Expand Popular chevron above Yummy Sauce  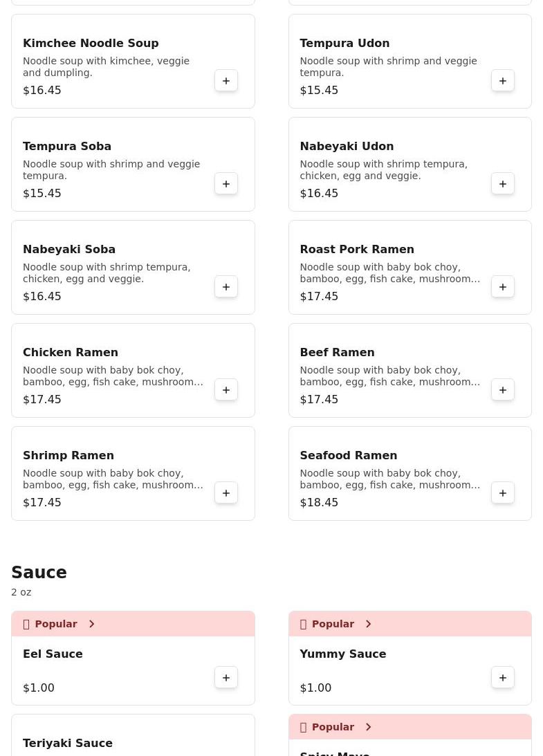[x=368, y=624]
